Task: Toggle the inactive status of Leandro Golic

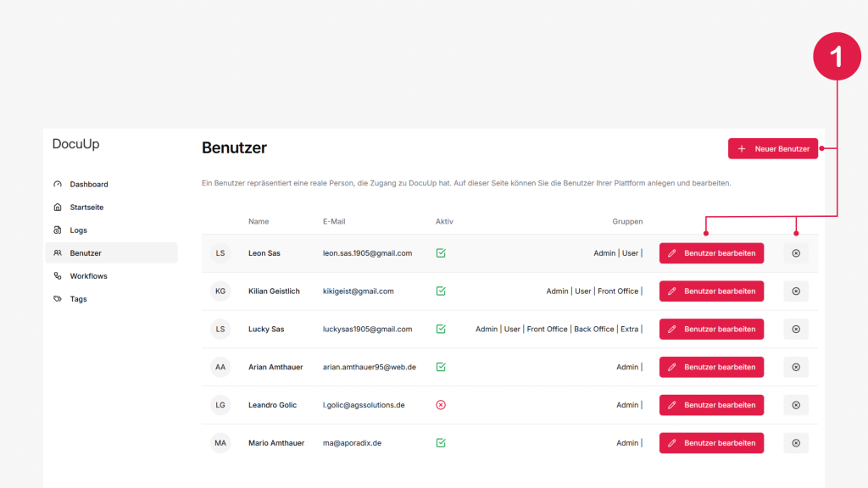Action: click(441, 405)
